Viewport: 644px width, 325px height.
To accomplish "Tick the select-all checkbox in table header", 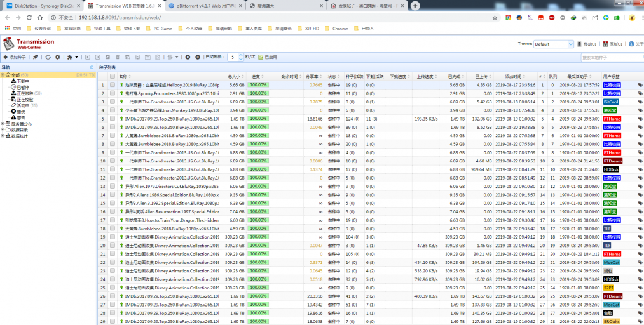I will coord(113,76).
